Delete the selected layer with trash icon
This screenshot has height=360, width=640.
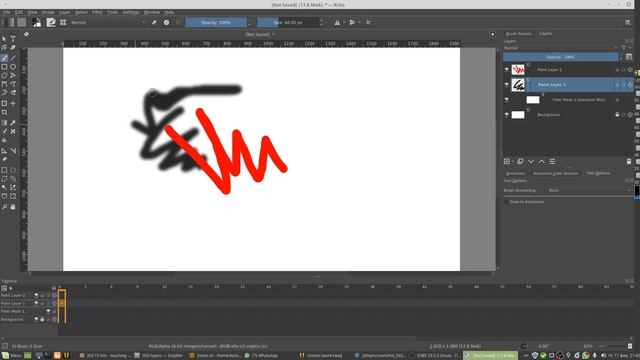(629, 161)
